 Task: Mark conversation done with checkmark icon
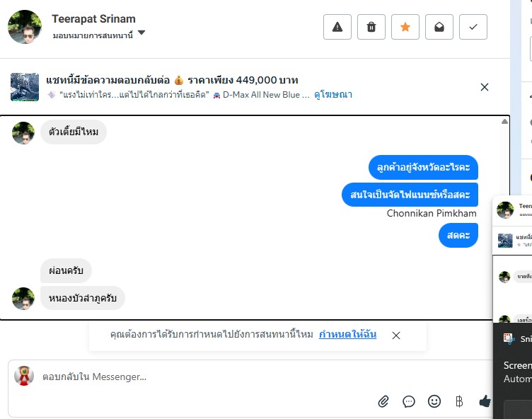point(473,27)
